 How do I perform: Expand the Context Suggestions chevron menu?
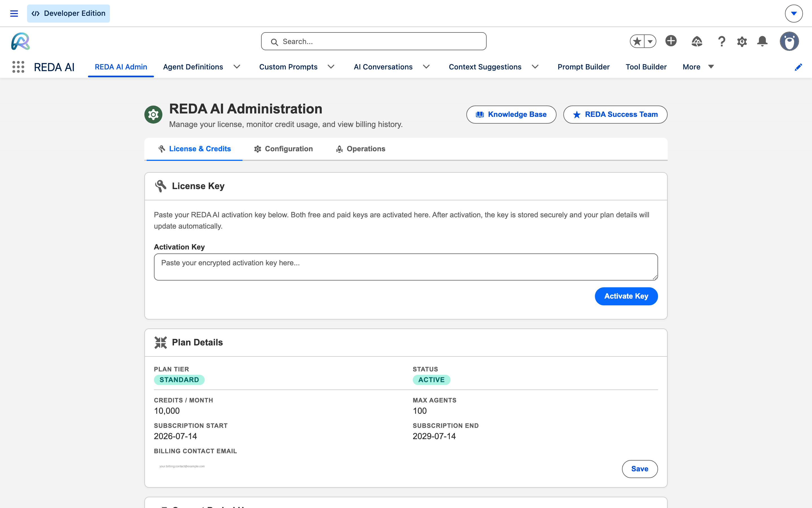click(535, 67)
